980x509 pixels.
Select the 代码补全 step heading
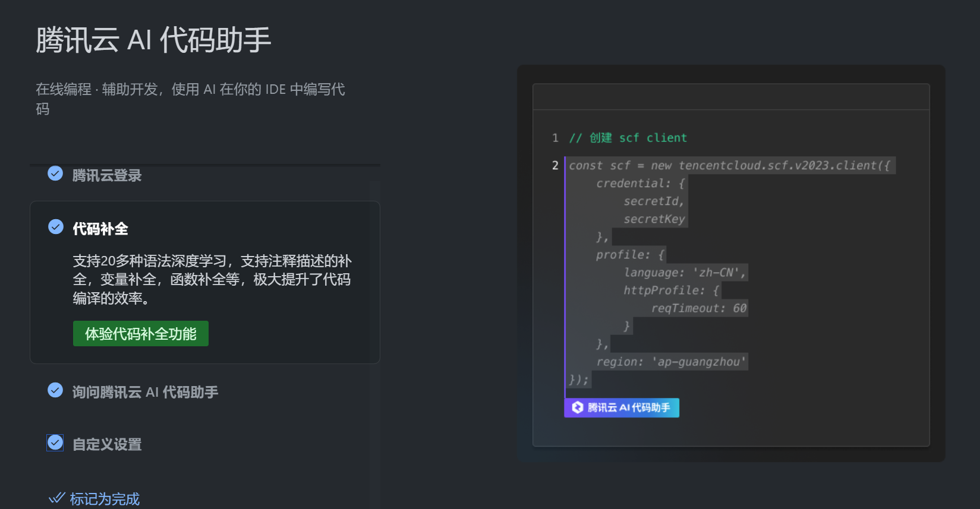(x=100, y=229)
